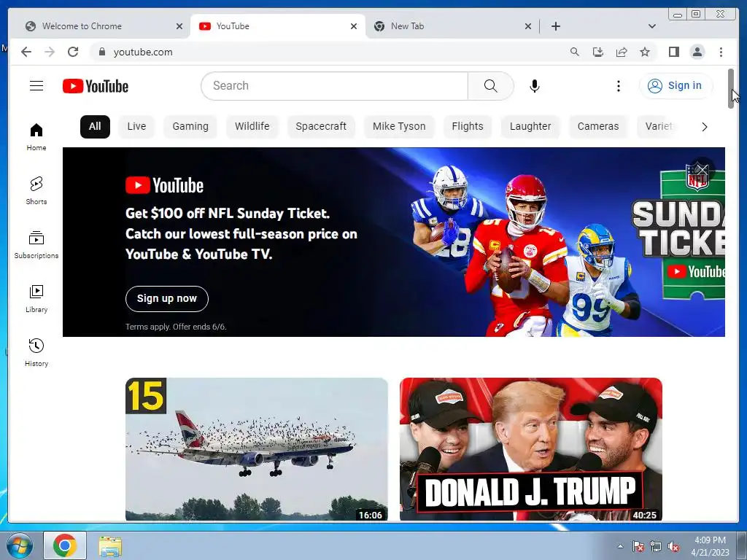Open Windows Explorer from the taskbar
This screenshot has width=747, height=560.
pos(110,546)
